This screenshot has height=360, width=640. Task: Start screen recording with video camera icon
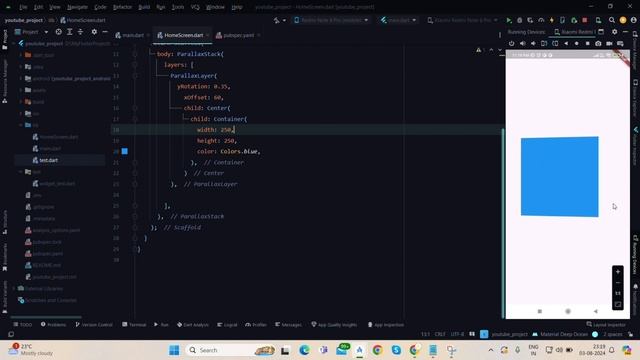609,43
